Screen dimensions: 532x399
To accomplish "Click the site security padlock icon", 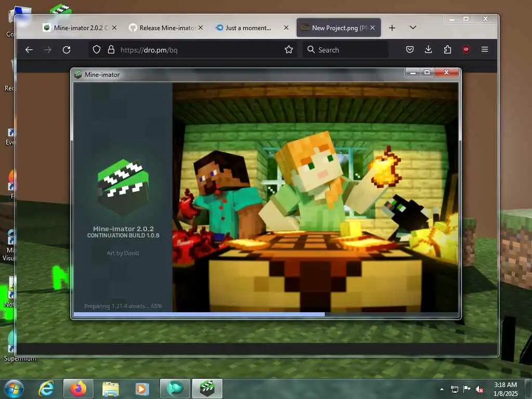I will click(111, 50).
